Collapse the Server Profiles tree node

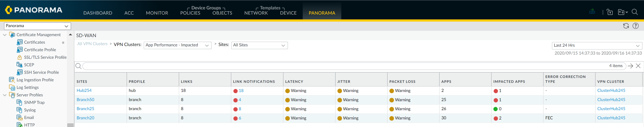[x=5, y=95]
